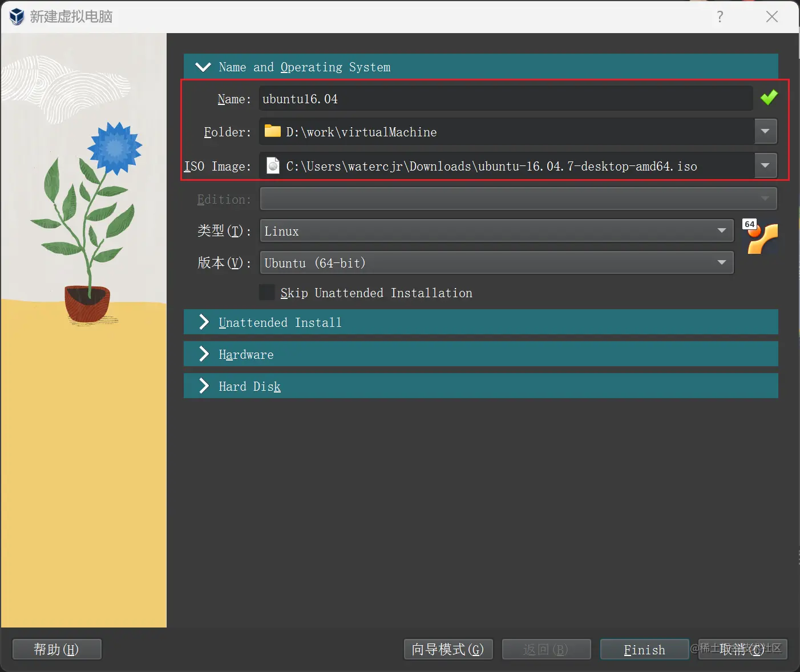Click the 64-bit Linux OS type icon
800x672 pixels.
(x=761, y=236)
